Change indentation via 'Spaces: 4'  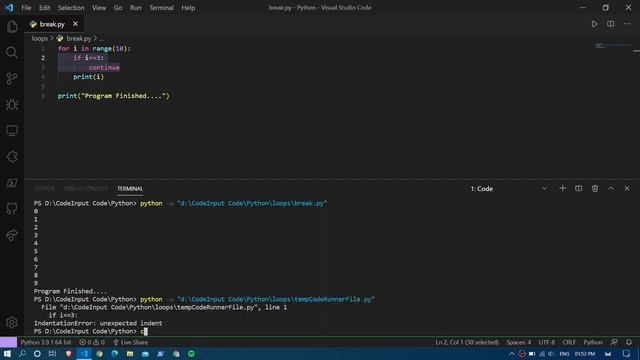pos(519,342)
